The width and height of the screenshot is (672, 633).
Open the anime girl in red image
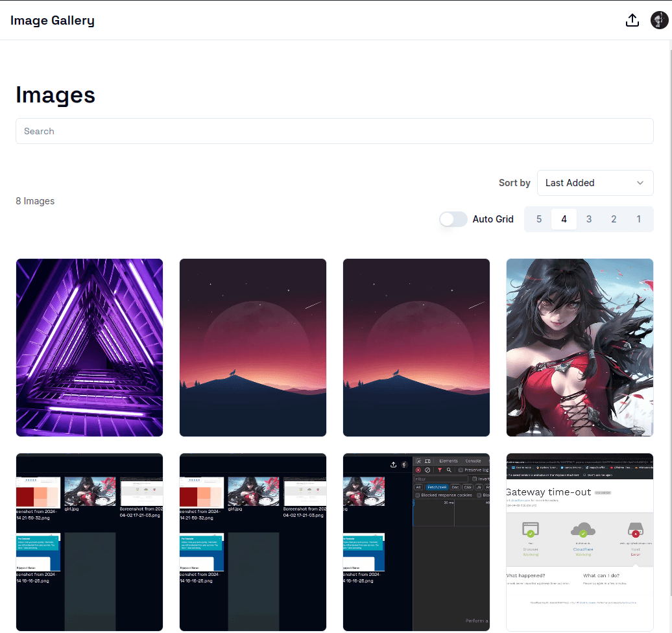click(580, 348)
